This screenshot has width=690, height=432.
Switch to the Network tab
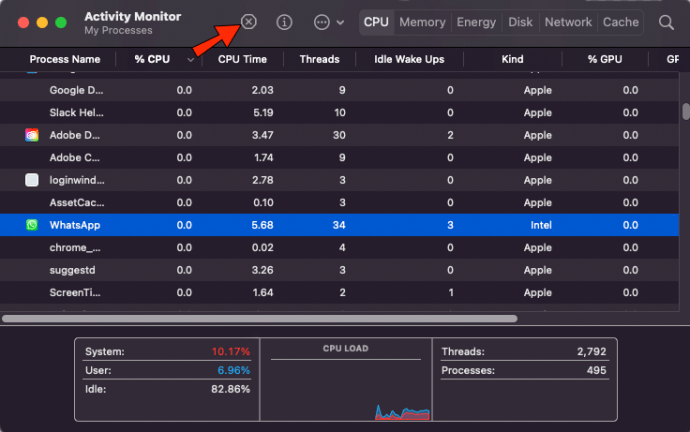point(568,22)
